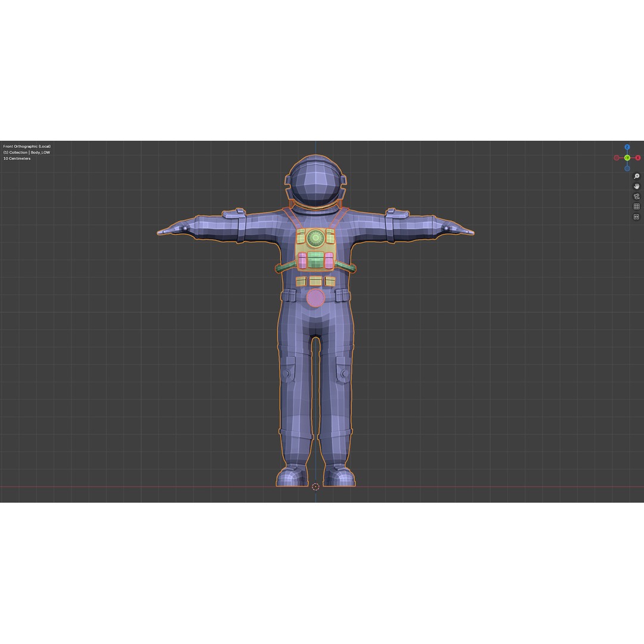Toggle the camera view icon

(637, 196)
